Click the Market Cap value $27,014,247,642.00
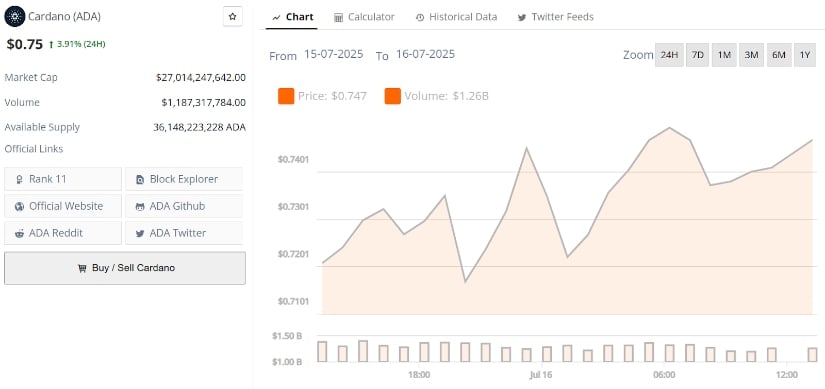This screenshot has width=825, height=389. (x=200, y=77)
